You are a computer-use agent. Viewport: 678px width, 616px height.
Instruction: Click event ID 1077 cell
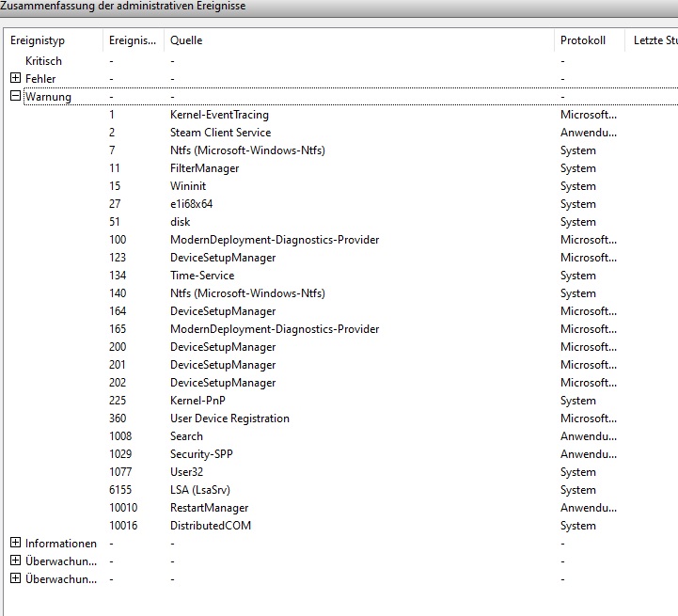120,472
